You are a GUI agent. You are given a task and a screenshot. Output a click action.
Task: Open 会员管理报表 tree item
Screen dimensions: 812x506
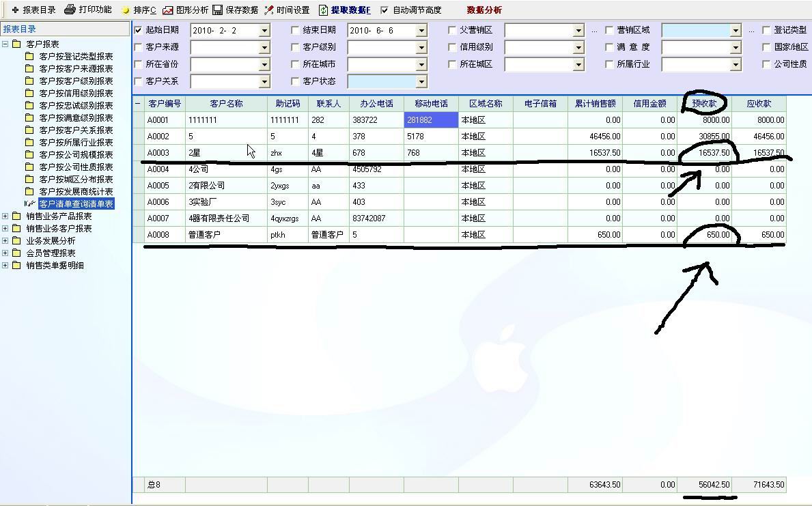click(x=51, y=253)
